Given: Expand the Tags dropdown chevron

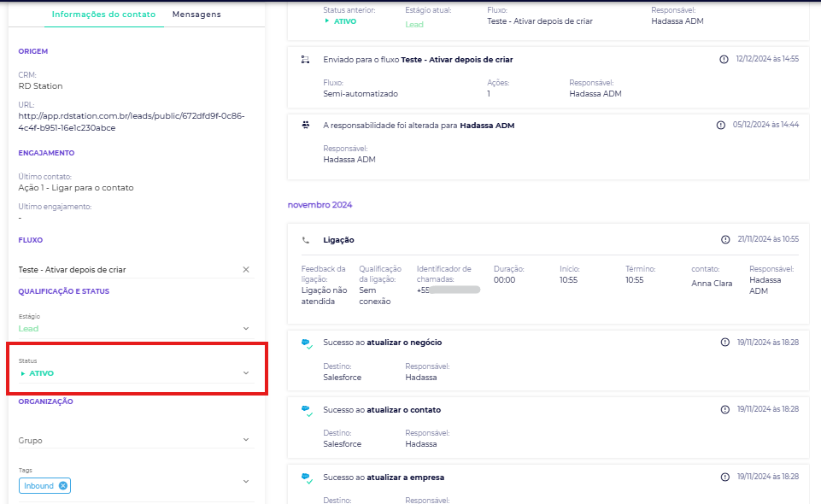Looking at the screenshot, I should pos(246,482).
